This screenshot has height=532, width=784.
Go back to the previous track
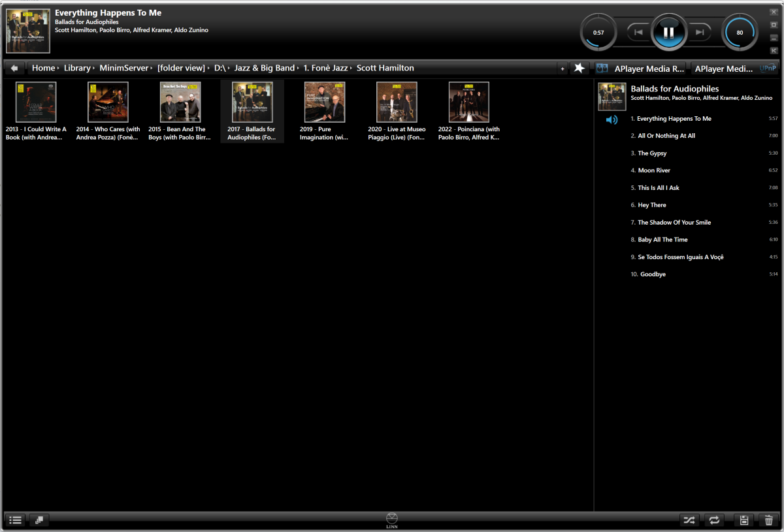coord(638,32)
